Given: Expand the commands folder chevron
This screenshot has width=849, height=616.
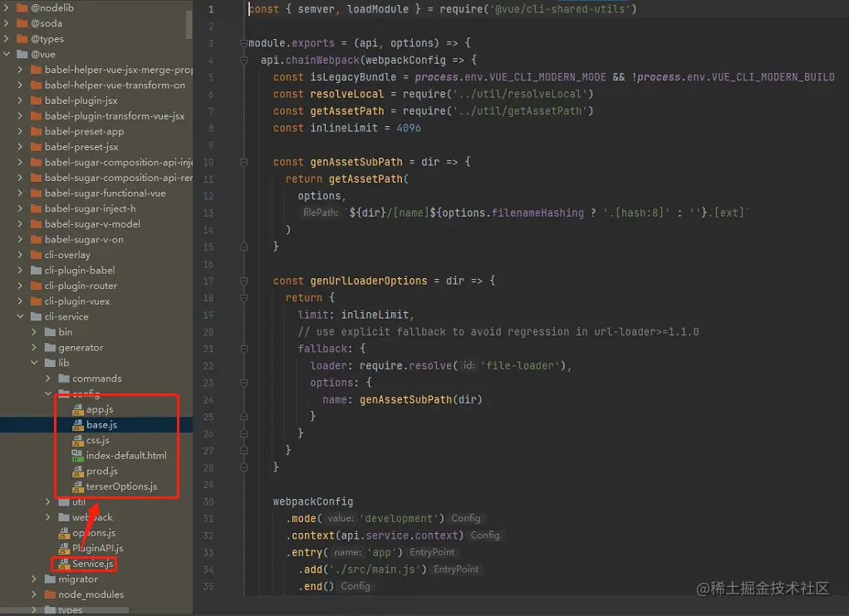Looking at the screenshot, I should click(47, 378).
